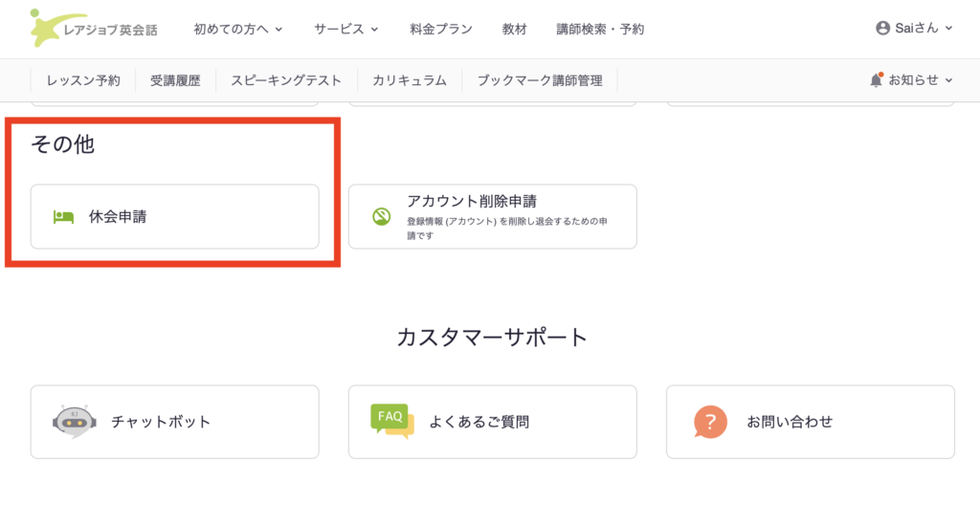Open the スピーキングテスト tab

(x=285, y=80)
